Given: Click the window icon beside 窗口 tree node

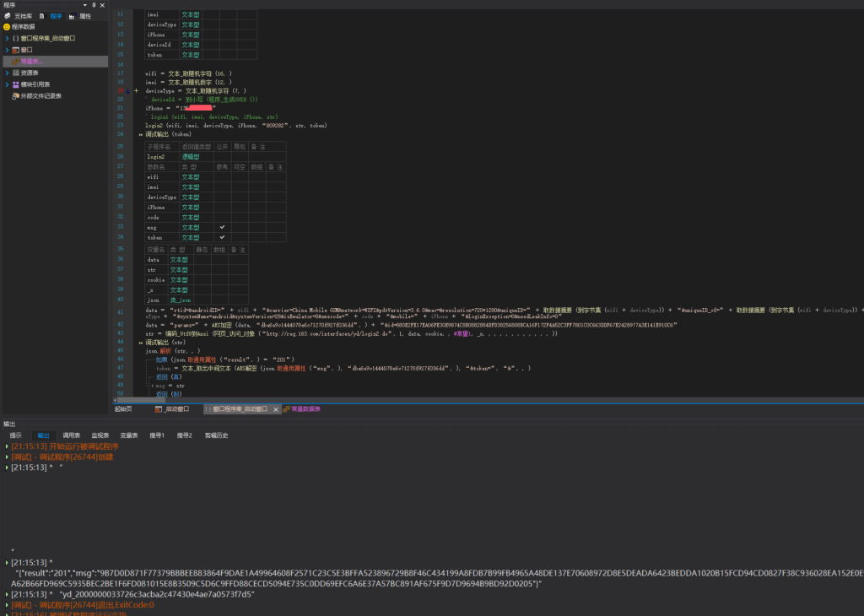Looking at the screenshot, I should [16, 50].
